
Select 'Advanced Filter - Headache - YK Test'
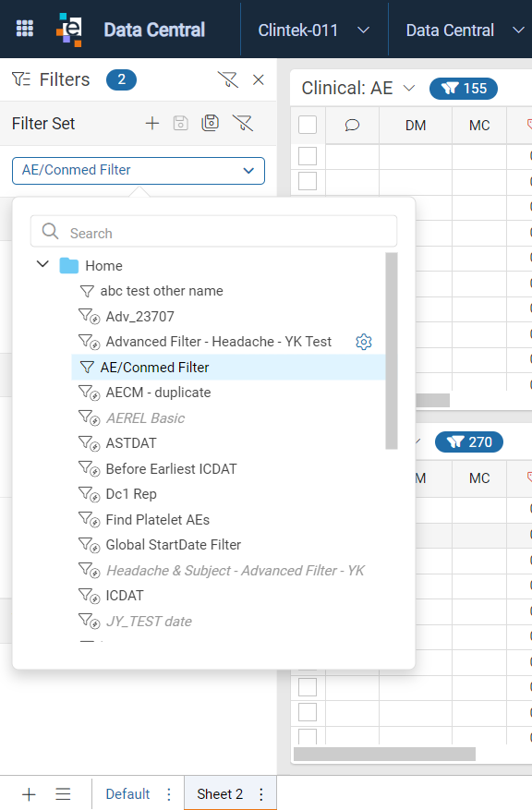point(219,342)
